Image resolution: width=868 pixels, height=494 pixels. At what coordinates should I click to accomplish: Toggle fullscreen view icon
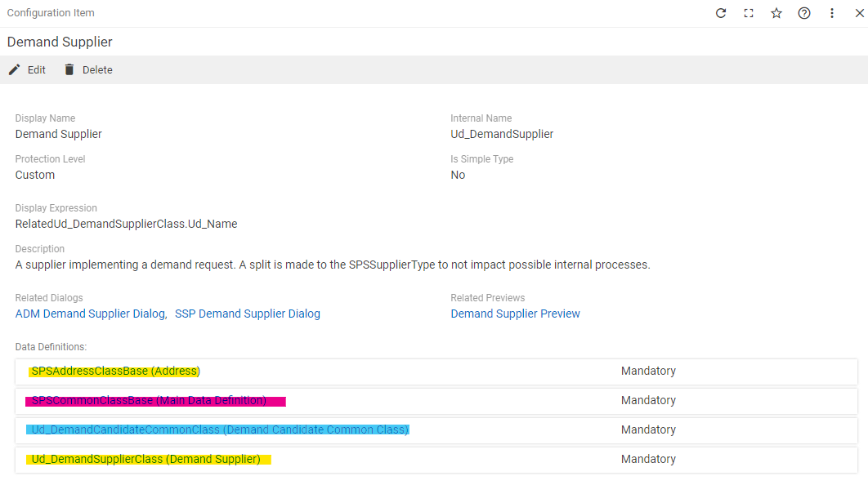749,13
